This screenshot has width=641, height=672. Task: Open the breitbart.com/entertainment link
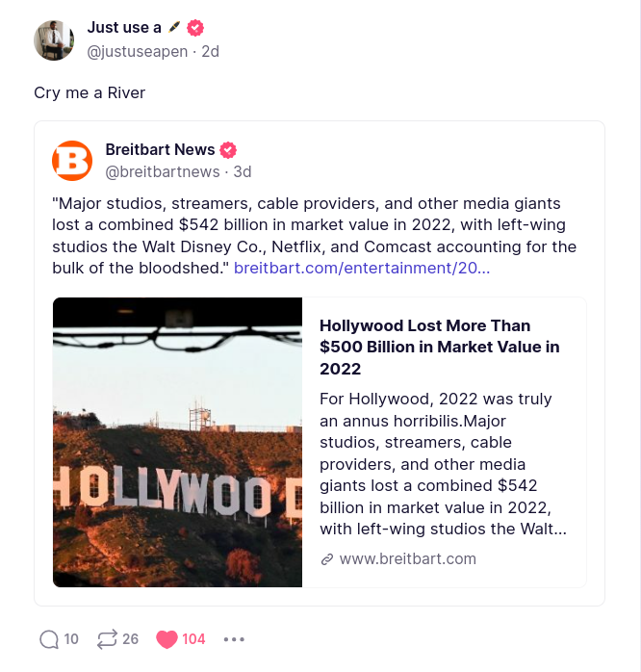pyautogui.click(x=362, y=268)
